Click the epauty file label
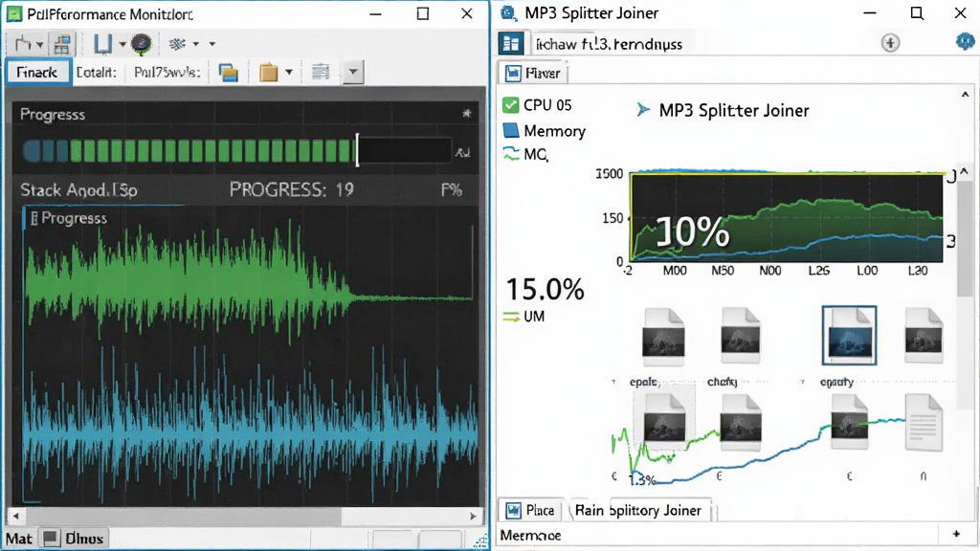Screen dimensions: 980x551 (x=836, y=382)
